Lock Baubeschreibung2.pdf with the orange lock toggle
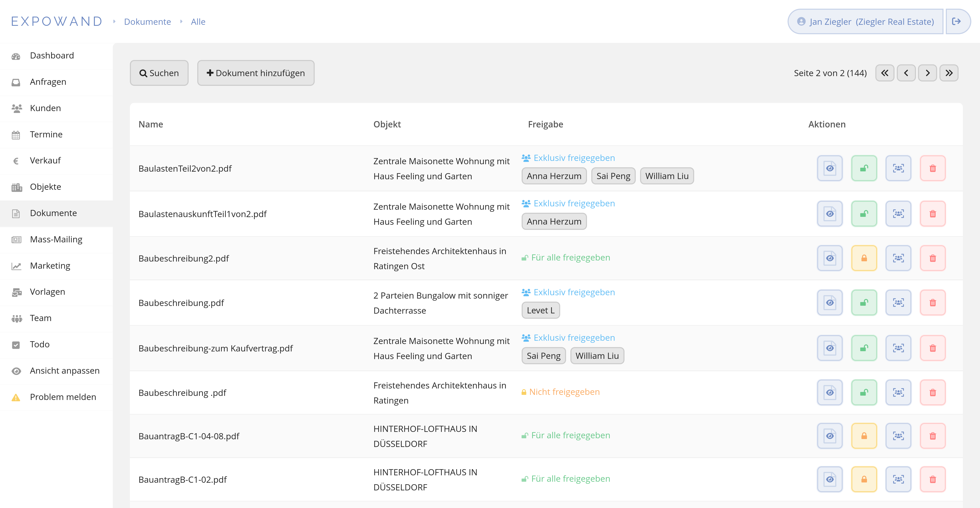The width and height of the screenshot is (980, 508). (864, 258)
